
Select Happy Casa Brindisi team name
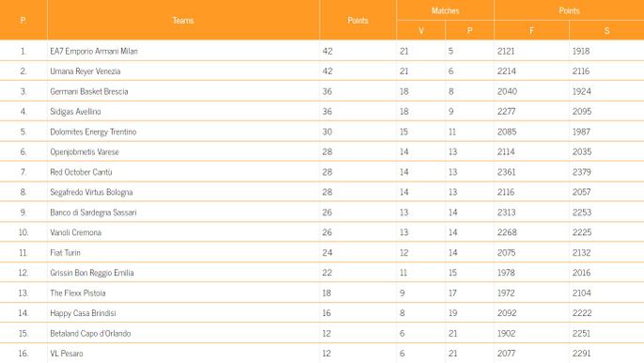83,313
